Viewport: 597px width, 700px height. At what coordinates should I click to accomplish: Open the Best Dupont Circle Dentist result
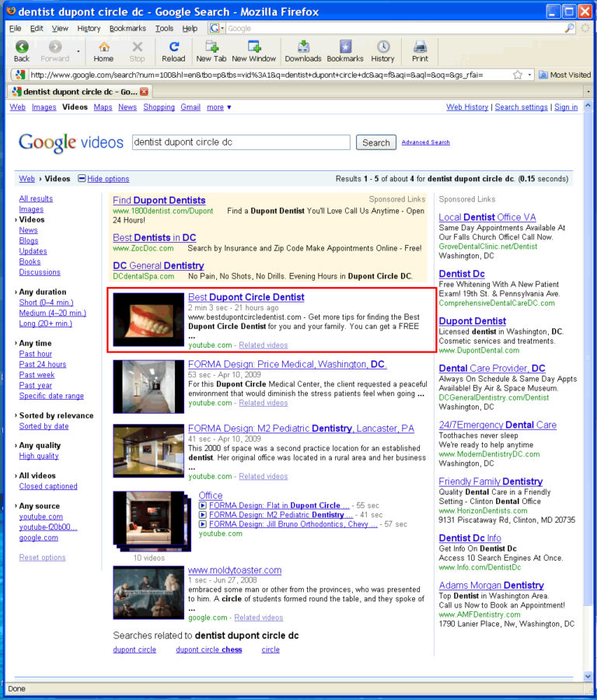click(x=246, y=297)
